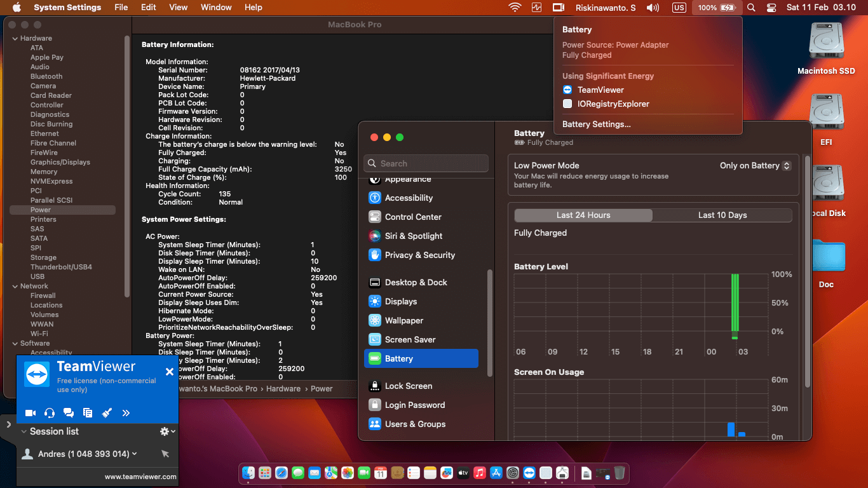Click Power in the path bar breadcrumb

point(322,389)
